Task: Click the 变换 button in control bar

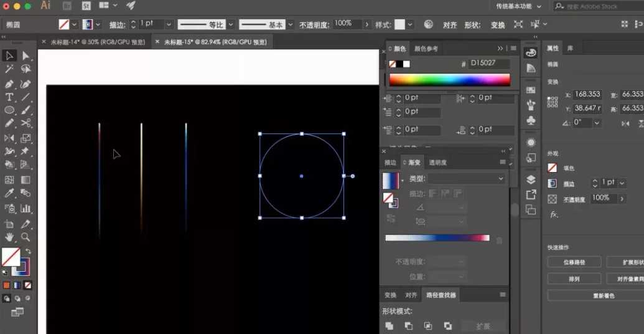Action: coord(498,25)
